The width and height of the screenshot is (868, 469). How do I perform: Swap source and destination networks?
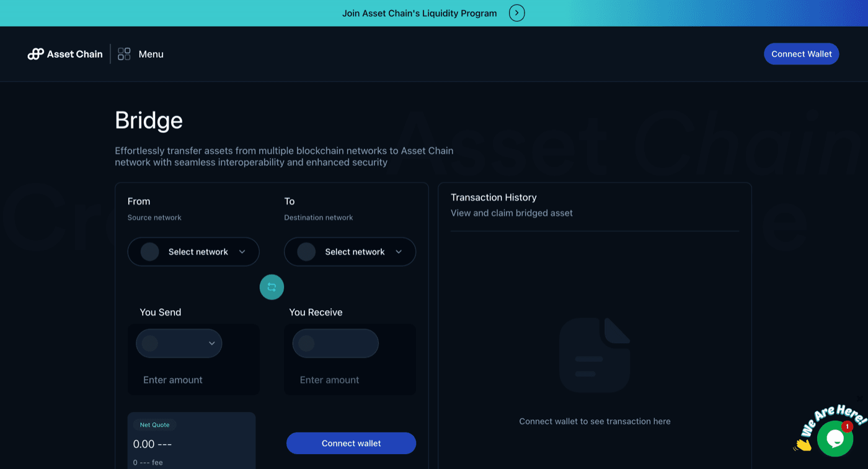[272, 287]
